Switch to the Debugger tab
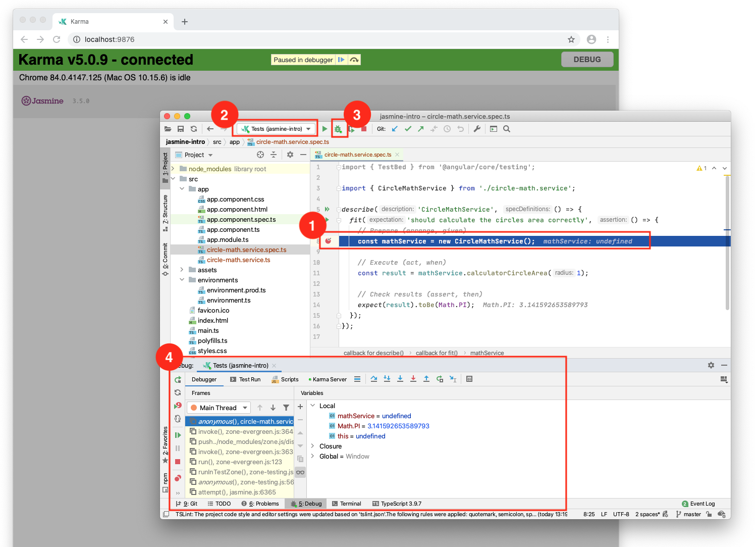The width and height of the screenshot is (756, 547). coord(204,379)
